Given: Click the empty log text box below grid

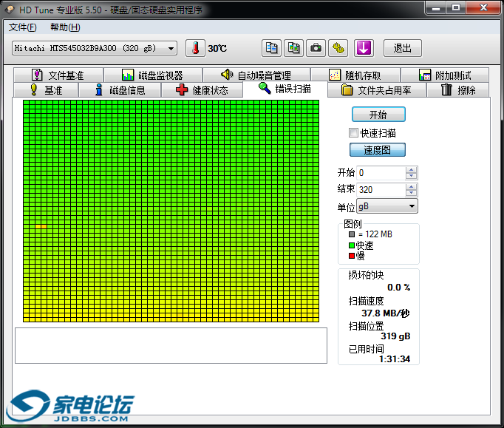Looking at the screenshot, I should (171, 345).
